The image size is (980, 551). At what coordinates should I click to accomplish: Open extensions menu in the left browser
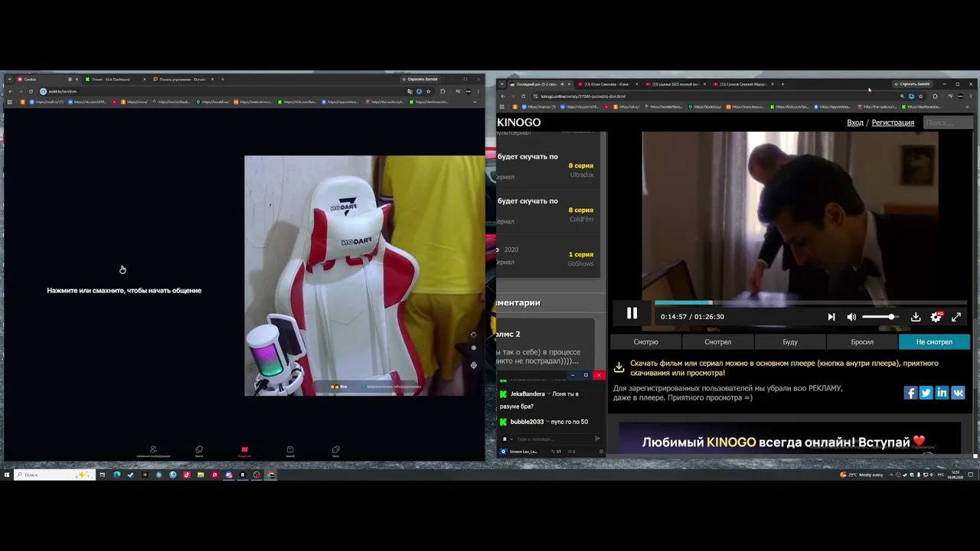click(x=443, y=91)
